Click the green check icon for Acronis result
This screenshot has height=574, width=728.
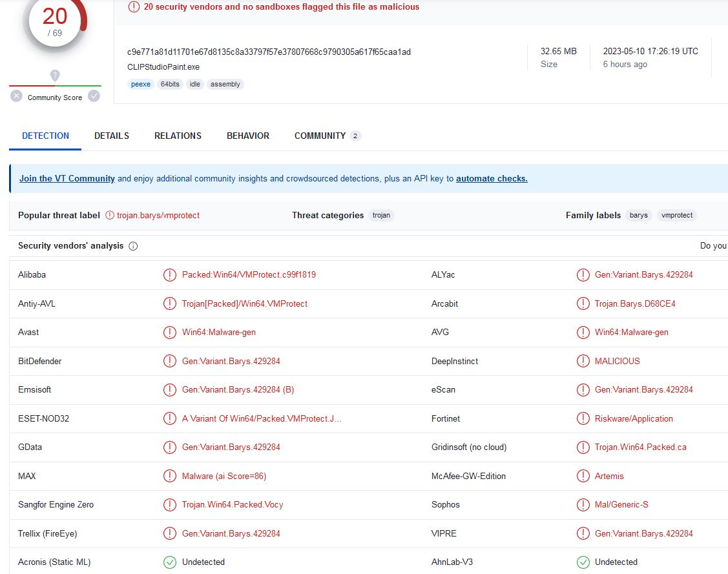pos(169,562)
